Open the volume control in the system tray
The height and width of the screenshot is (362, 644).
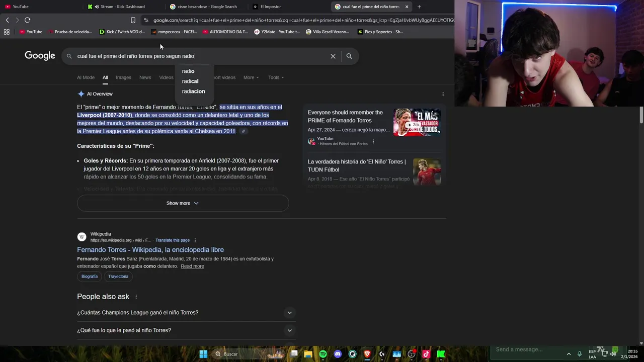point(613,354)
